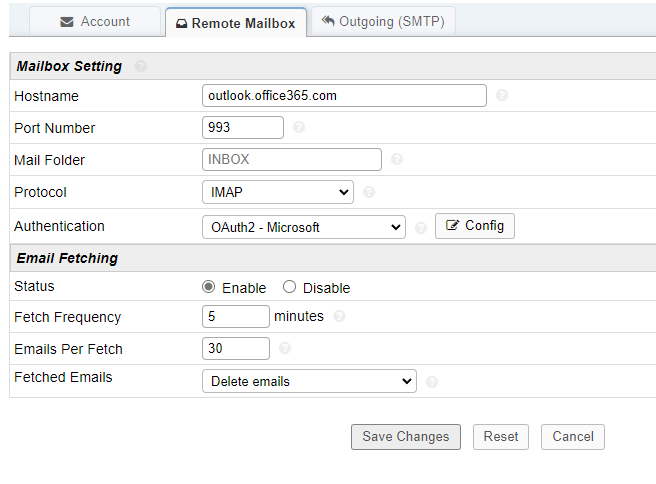This screenshot has width=656, height=484.
Task: Click help icon beside Fetch Frequency
Action: 340,317
